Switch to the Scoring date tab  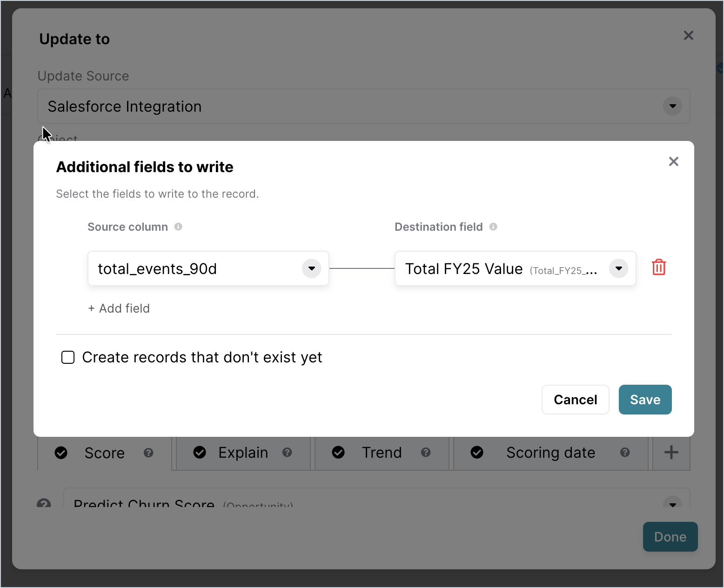551,453
